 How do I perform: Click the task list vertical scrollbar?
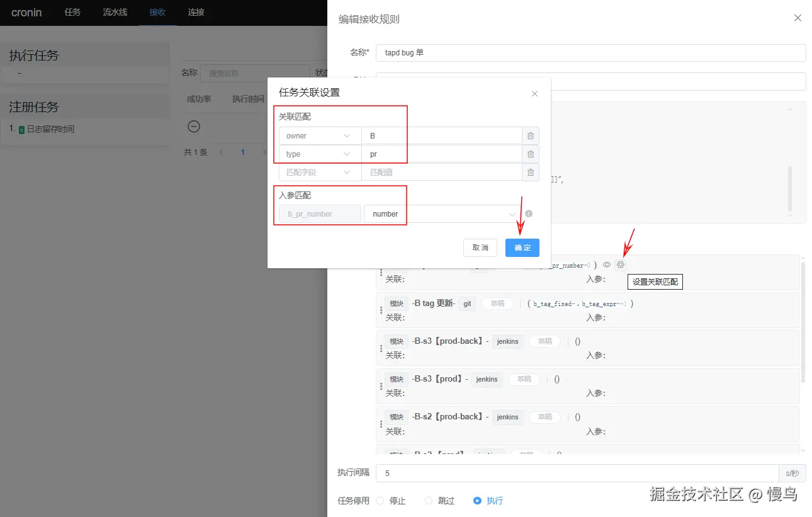[x=803, y=321]
